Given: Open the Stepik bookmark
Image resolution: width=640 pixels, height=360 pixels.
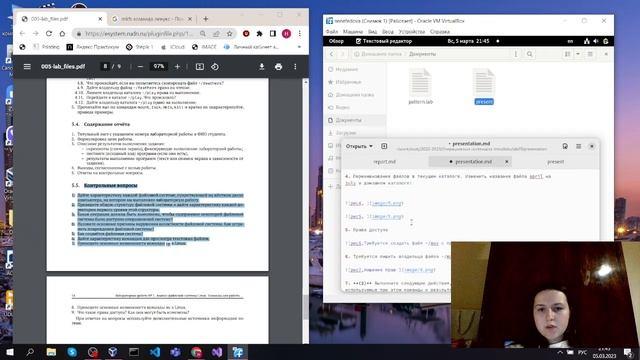Looking at the screenshot, I should point(140,47).
